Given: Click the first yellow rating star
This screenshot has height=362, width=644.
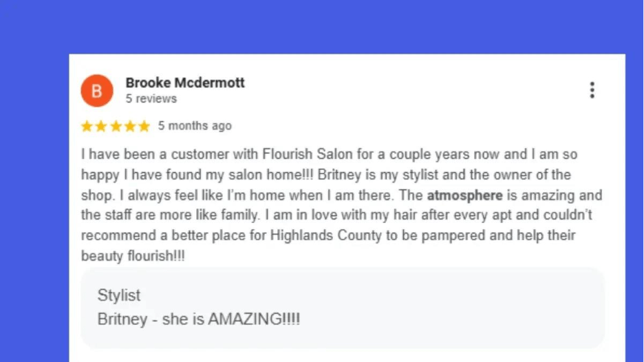Looking at the screenshot, I should [x=87, y=126].
